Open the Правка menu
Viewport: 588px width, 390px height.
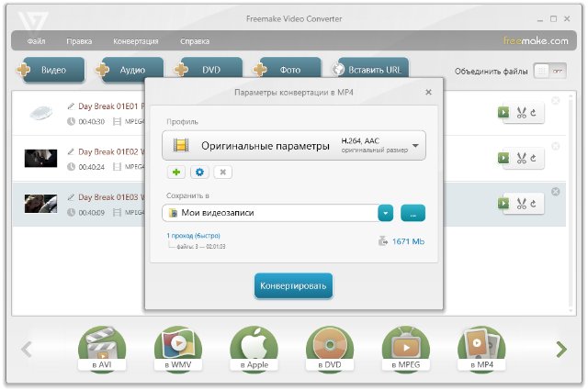79,41
